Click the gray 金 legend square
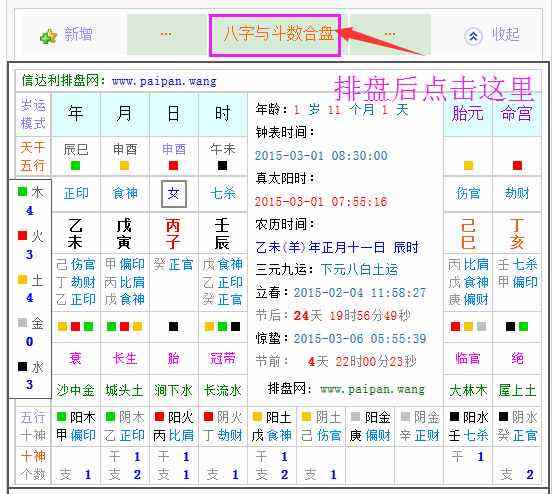This screenshot has width=553, height=494. coord(23,322)
